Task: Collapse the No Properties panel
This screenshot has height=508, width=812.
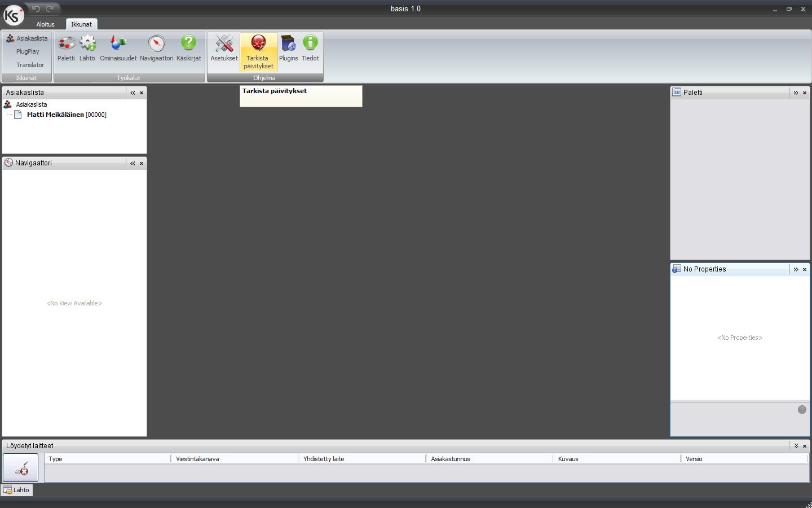Action: pyautogui.click(x=796, y=269)
